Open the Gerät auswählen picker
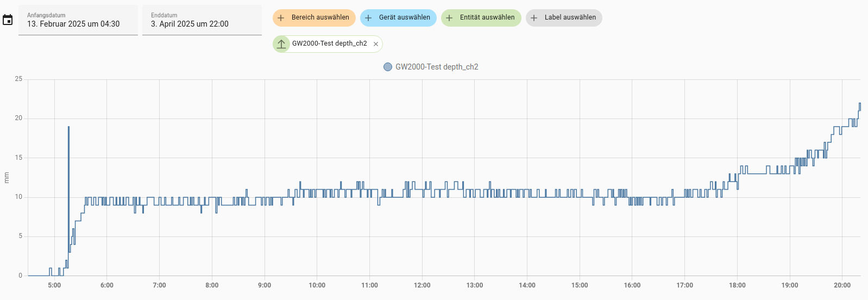Screen dimensions: 868x300 pyautogui.click(x=404, y=17)
